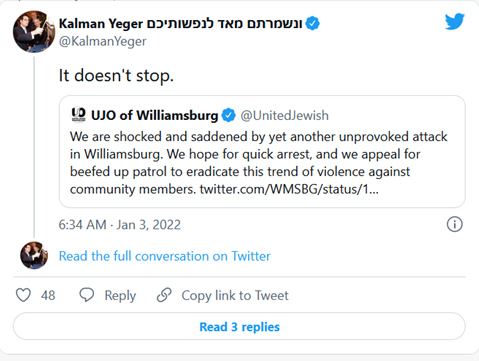The height and width of the screenshot is (361, 479).
Task: Click the speech bubble reply icon
Action: [87, 295]
